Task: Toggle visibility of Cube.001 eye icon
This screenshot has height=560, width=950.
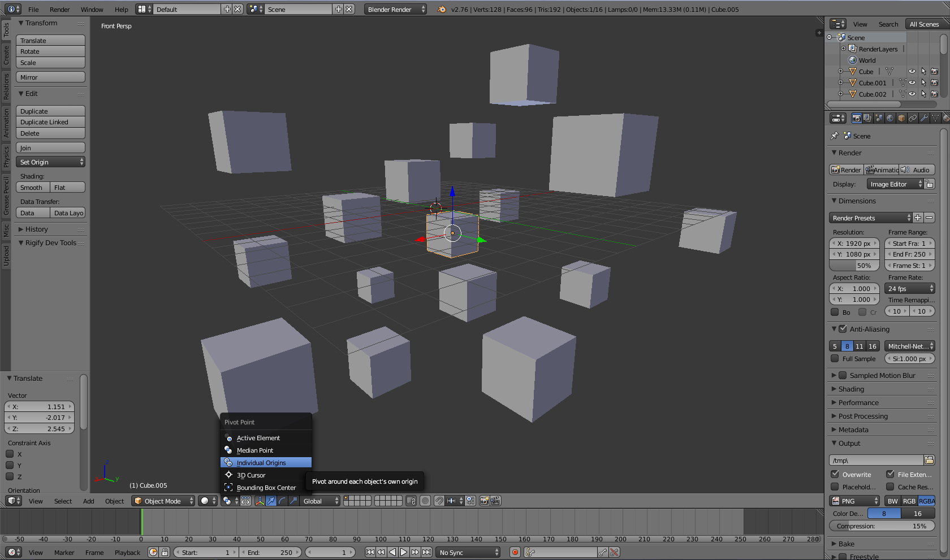Action: tap(911, 83)
